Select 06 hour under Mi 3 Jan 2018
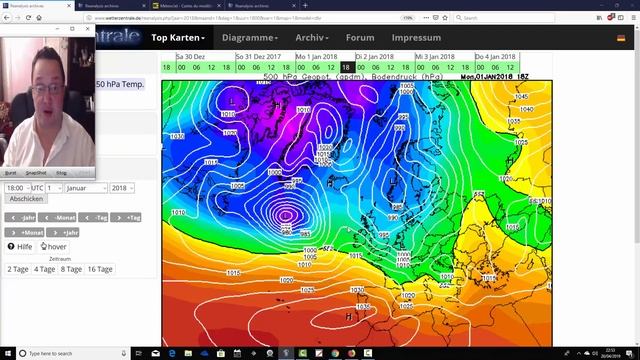Viewport: 640px width, 360px height. [436, 67]
